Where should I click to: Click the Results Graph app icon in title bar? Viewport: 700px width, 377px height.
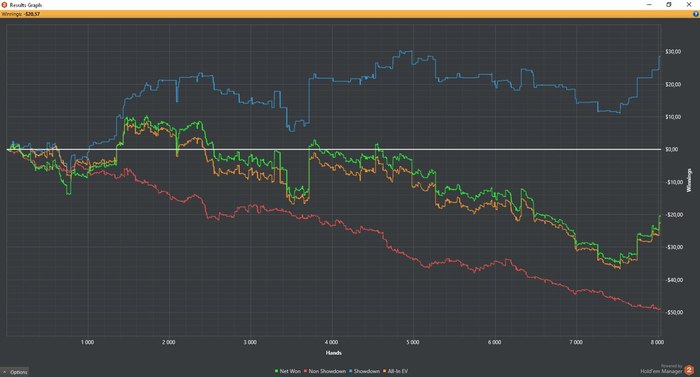tap(4, 4)
